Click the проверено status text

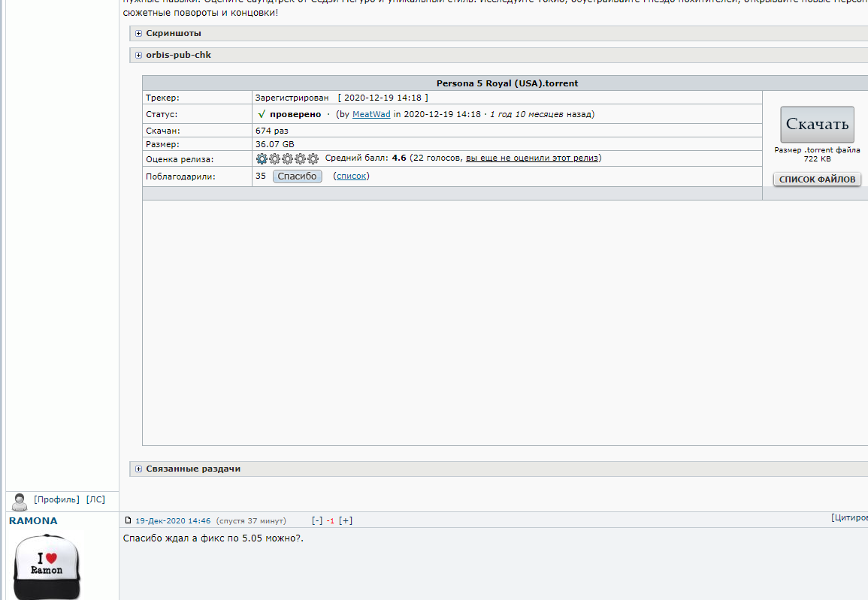coord(295,114)
